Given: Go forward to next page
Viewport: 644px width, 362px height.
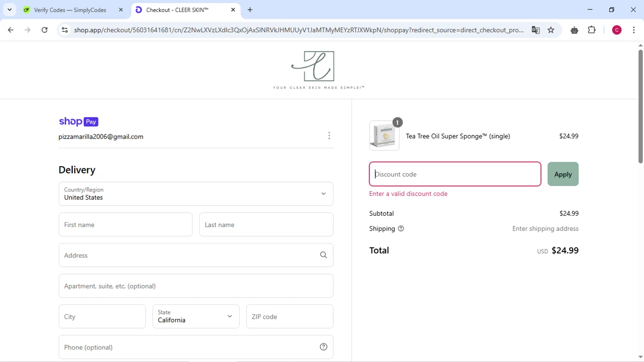Looking at the screenshot, I should pyautogui.click(x=27, y=30).
